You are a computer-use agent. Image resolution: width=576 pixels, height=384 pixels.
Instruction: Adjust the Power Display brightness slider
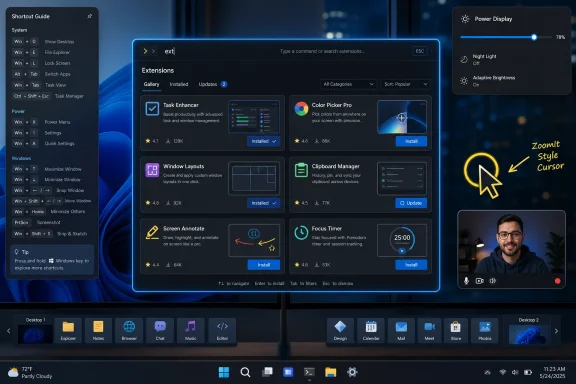click(x=506, y=37)
